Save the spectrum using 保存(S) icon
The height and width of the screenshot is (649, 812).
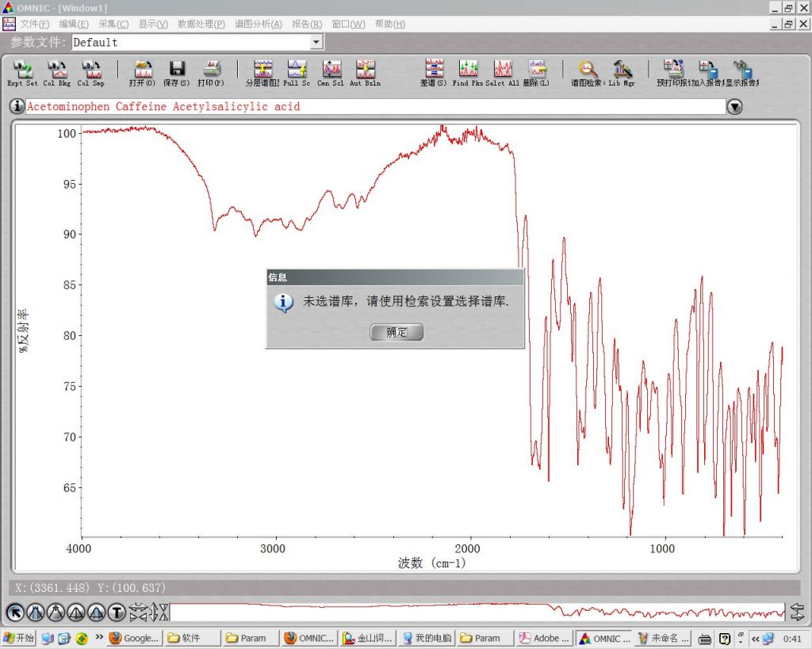pos(177,72)
